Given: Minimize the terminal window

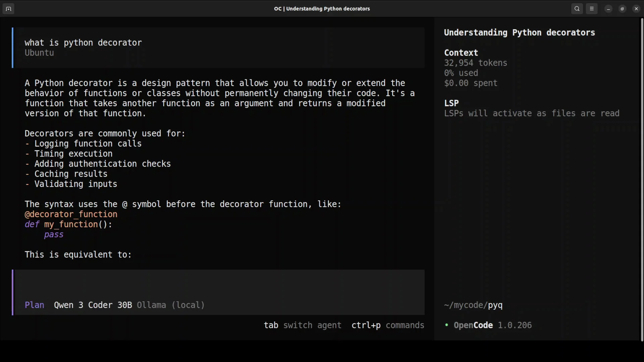Looking at the screenshot, I should (x=608, y=9).
